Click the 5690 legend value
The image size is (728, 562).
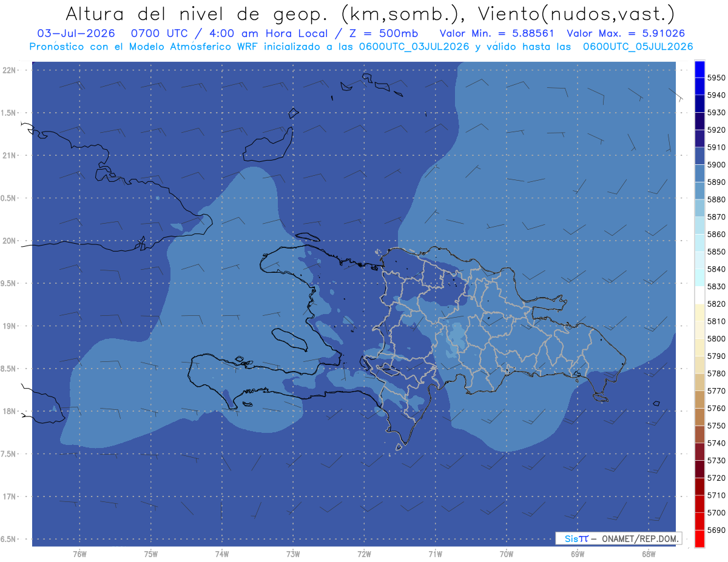coord(716,530)
